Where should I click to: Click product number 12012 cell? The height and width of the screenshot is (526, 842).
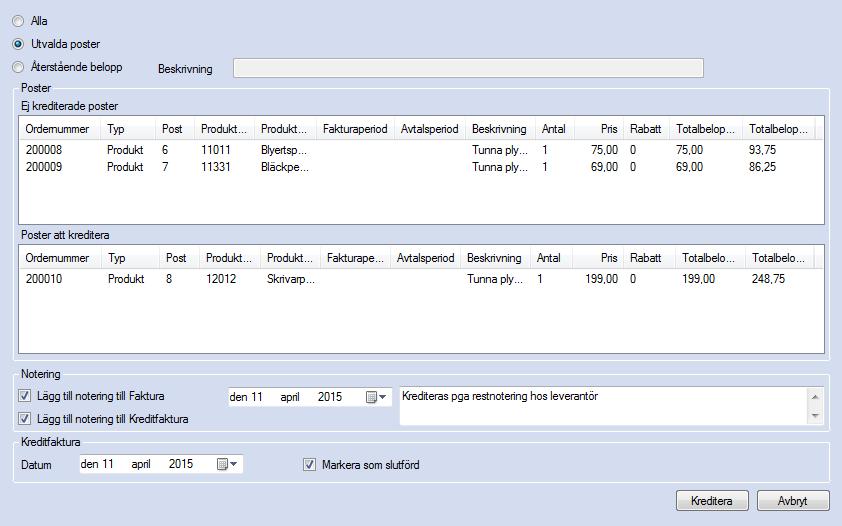click(221, 279)
